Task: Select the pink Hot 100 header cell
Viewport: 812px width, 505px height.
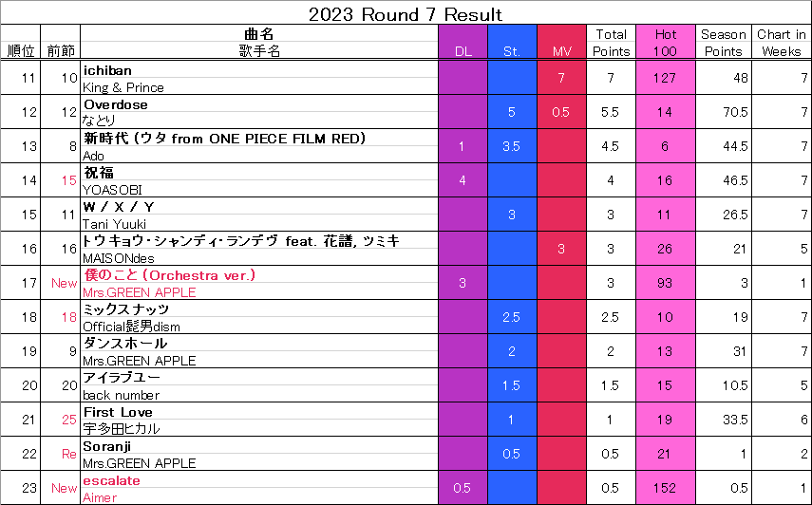Action: click(x=666, y=42)
